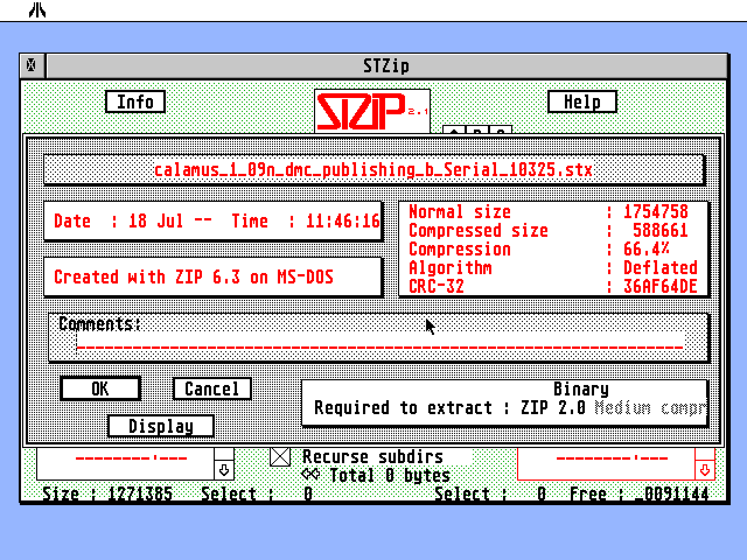Click the Binary file type label
This screenshot has height=560, width=747.
[581, 389]
